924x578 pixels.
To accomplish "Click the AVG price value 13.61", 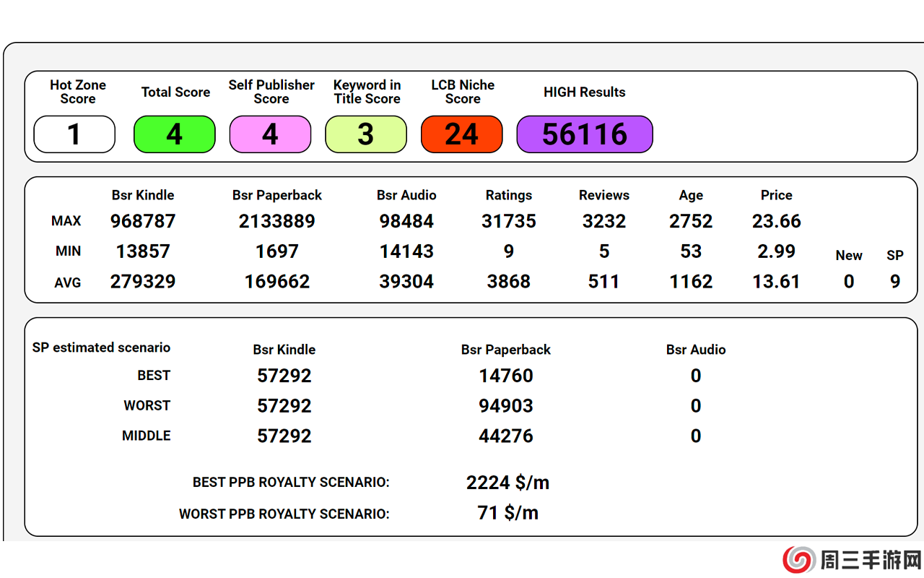I will tap(777, 282).
